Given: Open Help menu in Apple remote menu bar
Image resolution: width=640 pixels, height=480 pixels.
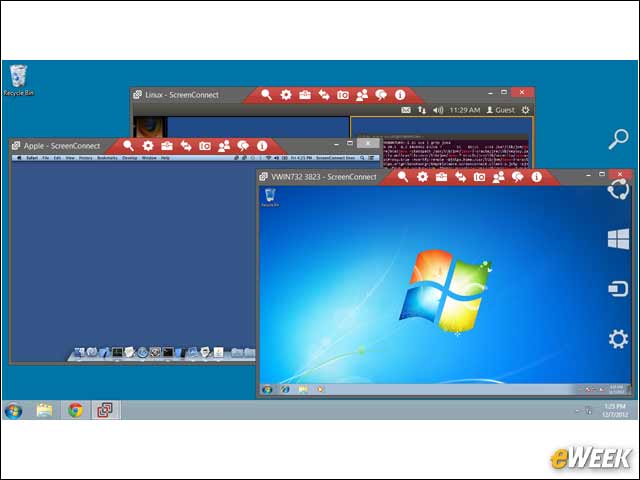Looking at the screenshot, I should point(165,158).
